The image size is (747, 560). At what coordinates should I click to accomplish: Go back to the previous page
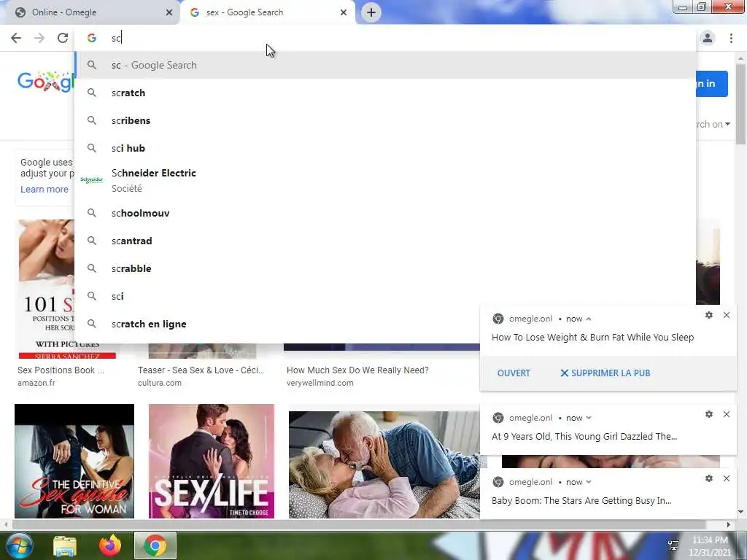click(16, 38)
